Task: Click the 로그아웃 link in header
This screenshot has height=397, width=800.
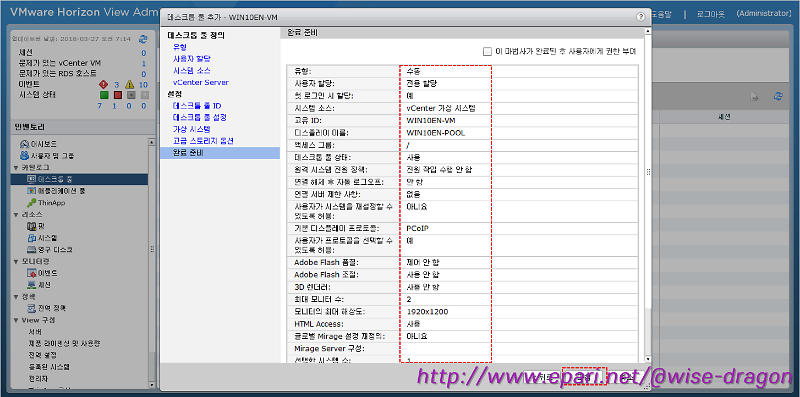Action: tap(711, 14)
